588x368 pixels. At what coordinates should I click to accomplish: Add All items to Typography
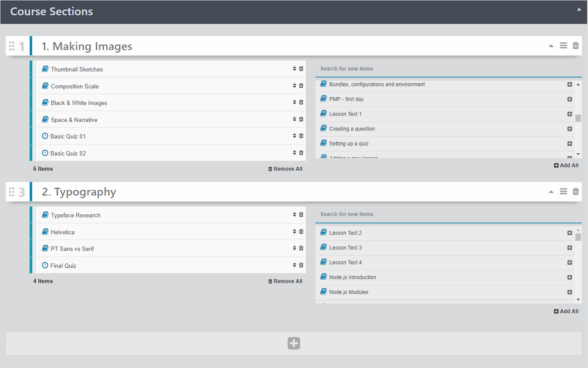coord(566,311)
